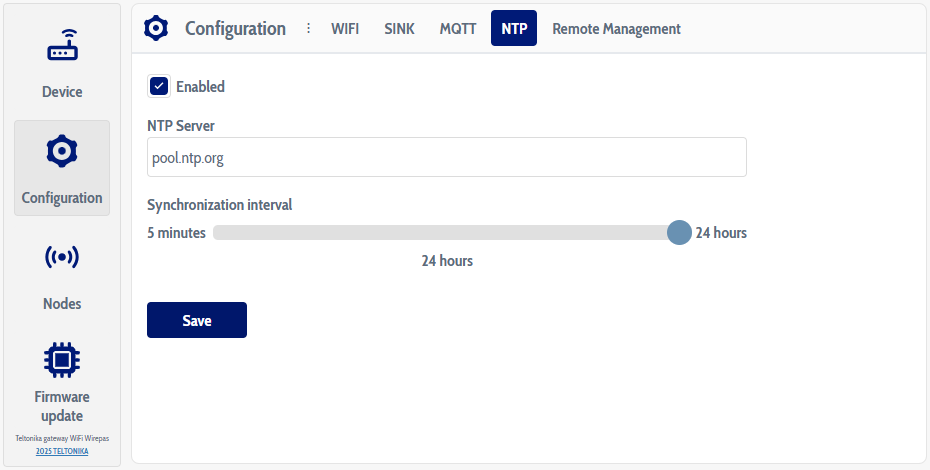Click the gear icon beside the Configuration heading
Image resolution: width=930 pixels, height=470 pixels.
pos(156,28)
